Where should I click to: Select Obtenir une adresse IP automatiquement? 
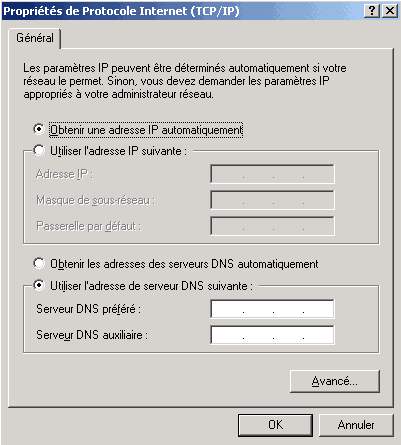(x=39, y=129)
